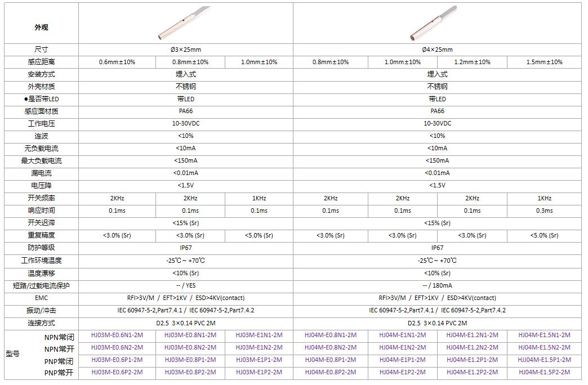Open model link HJ03M-E0.6N2-2M
588x385 pixels.
117,347
